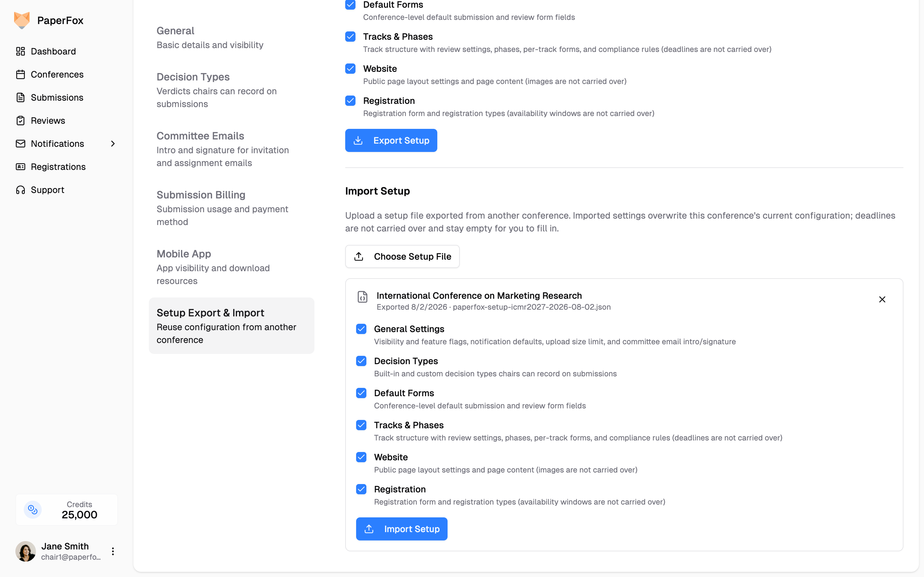This screenshot has width=924, height=577.
Task: Click the Reviews clipboard icon
Action: tap(21, 121)
